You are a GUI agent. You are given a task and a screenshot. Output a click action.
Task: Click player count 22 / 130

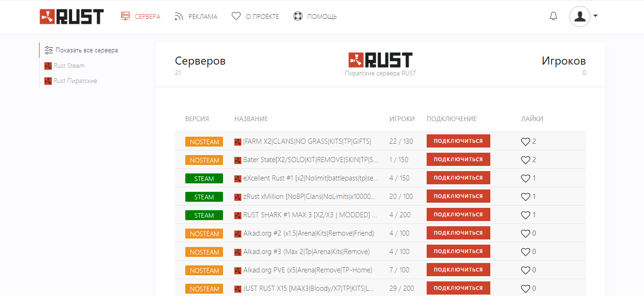[x=401, y=141]
